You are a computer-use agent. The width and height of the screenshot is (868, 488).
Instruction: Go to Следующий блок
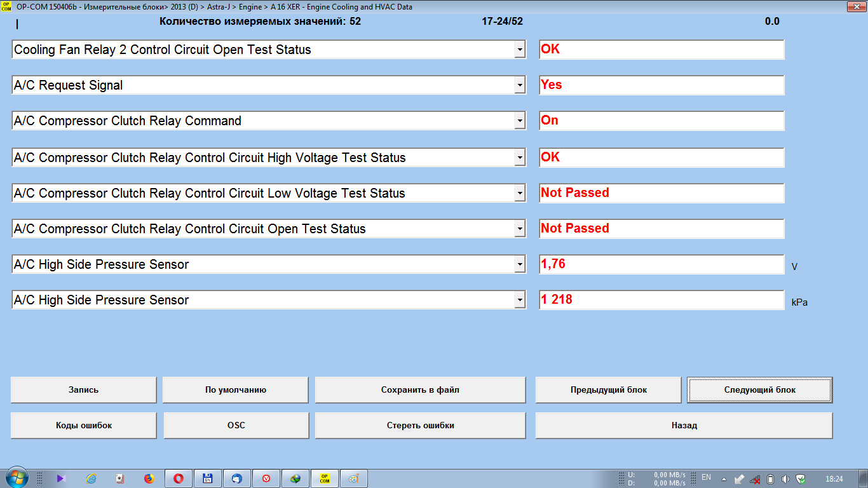(760, 390)
